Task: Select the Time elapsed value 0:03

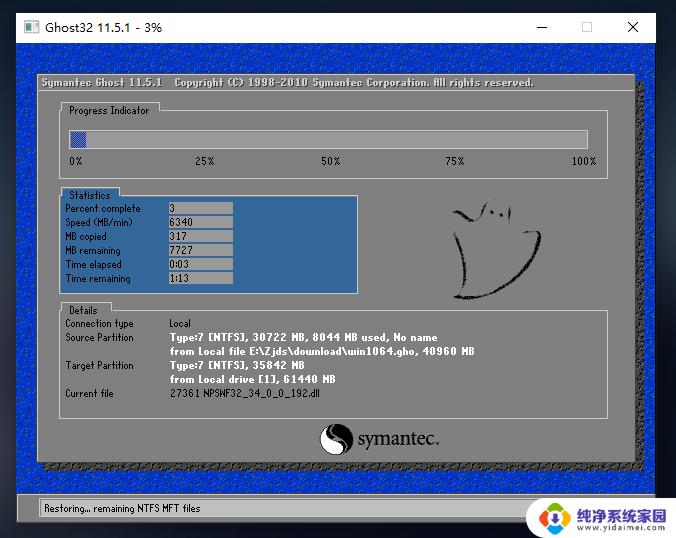Action: point(201,264)
